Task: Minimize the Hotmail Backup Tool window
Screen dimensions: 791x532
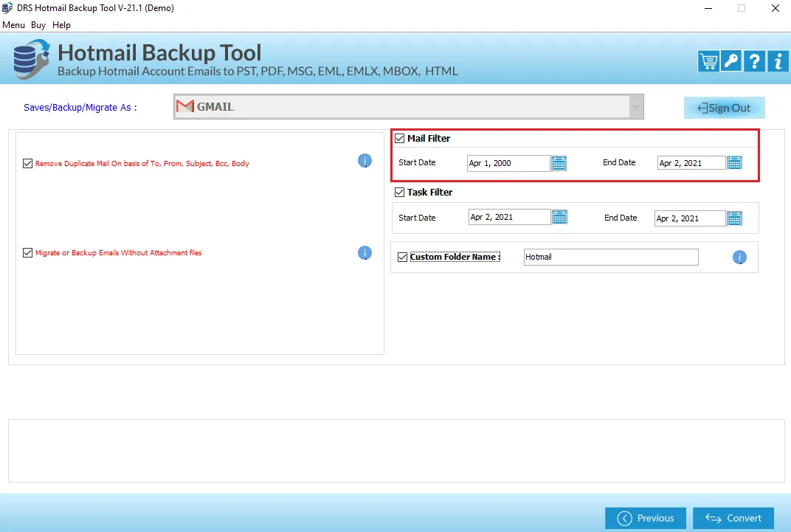Action: pos(708,8)
